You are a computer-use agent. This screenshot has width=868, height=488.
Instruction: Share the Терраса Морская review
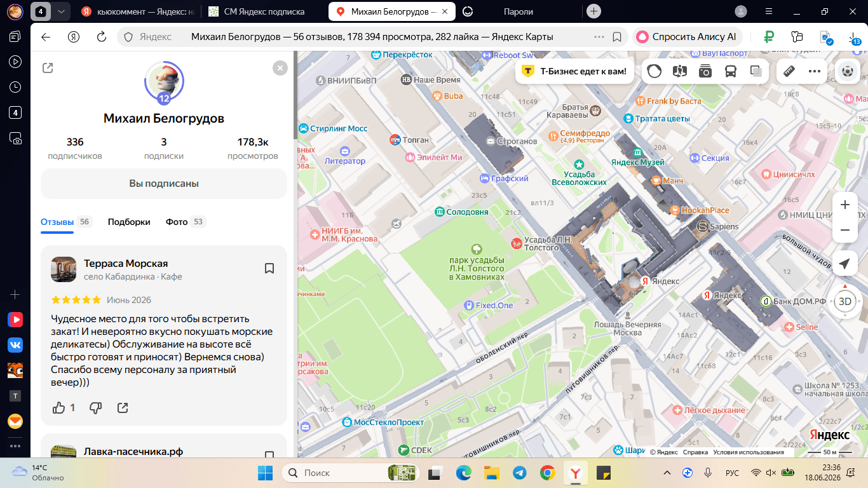point(123,407)
